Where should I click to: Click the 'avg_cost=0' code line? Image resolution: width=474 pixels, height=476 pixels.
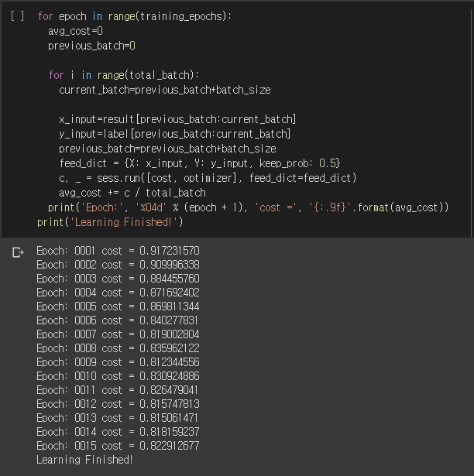tap(75, 31)
